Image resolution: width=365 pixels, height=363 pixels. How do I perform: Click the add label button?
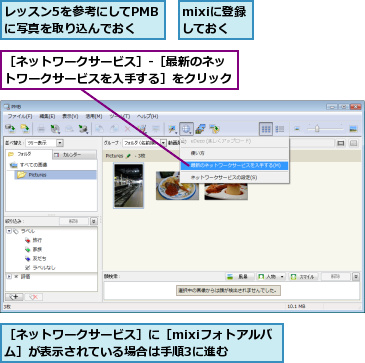tap(14, 297)
